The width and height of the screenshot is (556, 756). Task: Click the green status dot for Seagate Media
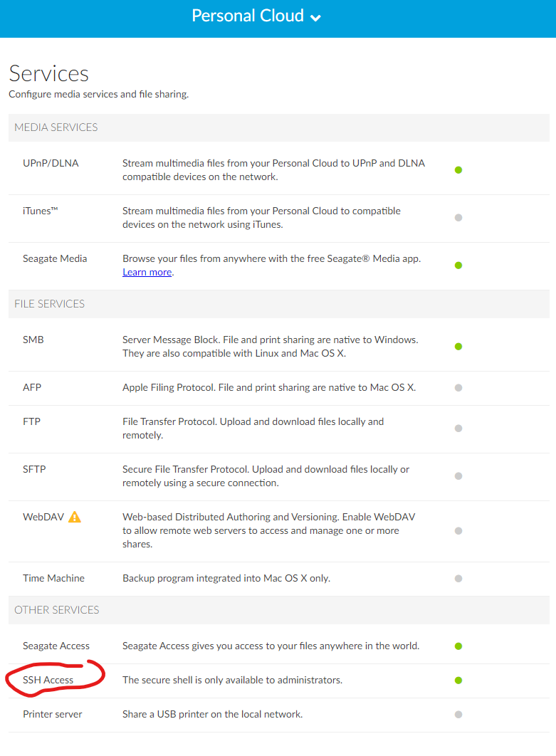click(458, 266)
